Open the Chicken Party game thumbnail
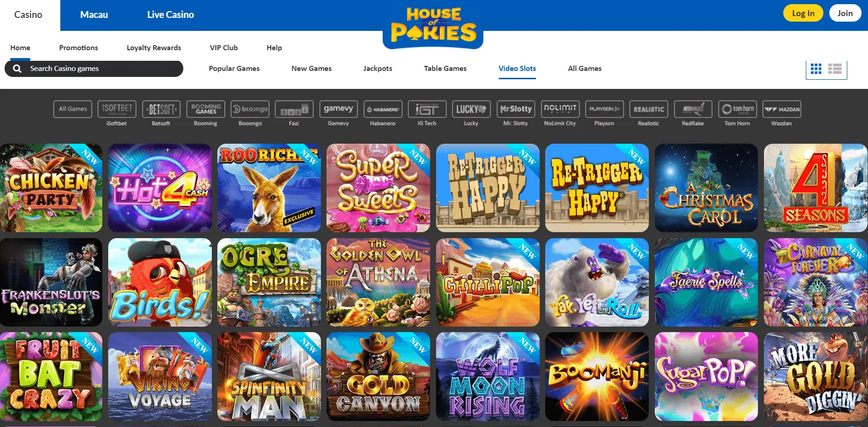Image resolution: width=868 pixels, height=427 pixels. [51, 188]
